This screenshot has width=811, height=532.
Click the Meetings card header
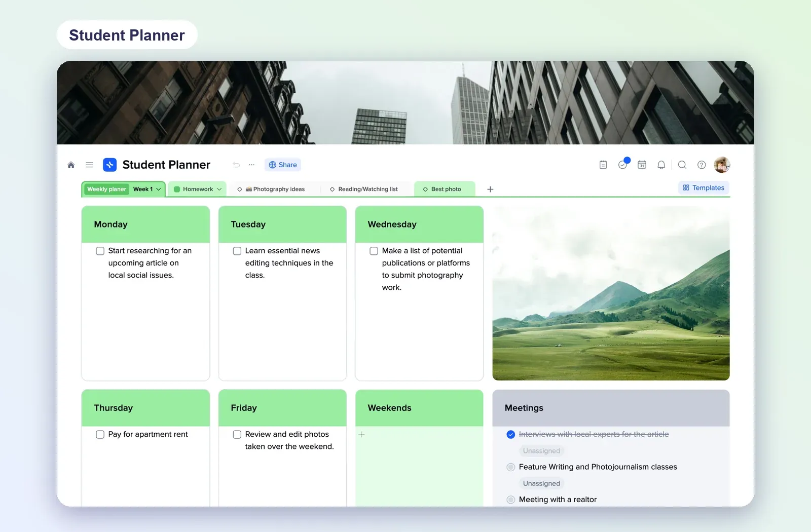(611, 408)
